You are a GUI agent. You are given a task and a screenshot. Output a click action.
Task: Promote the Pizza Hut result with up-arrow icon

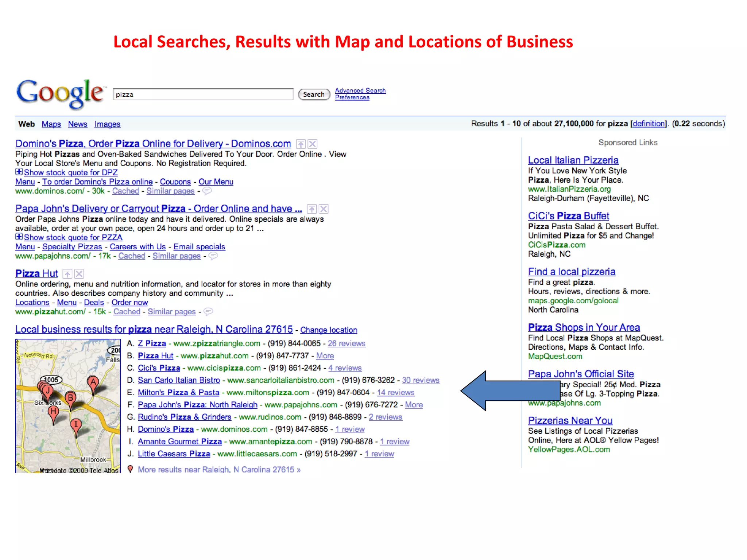tap(67, 274)
